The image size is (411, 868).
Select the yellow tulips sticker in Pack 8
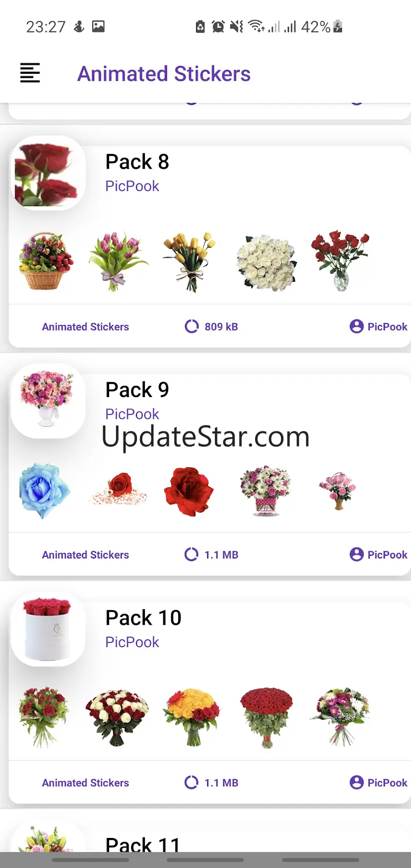(x=190, y=262)
